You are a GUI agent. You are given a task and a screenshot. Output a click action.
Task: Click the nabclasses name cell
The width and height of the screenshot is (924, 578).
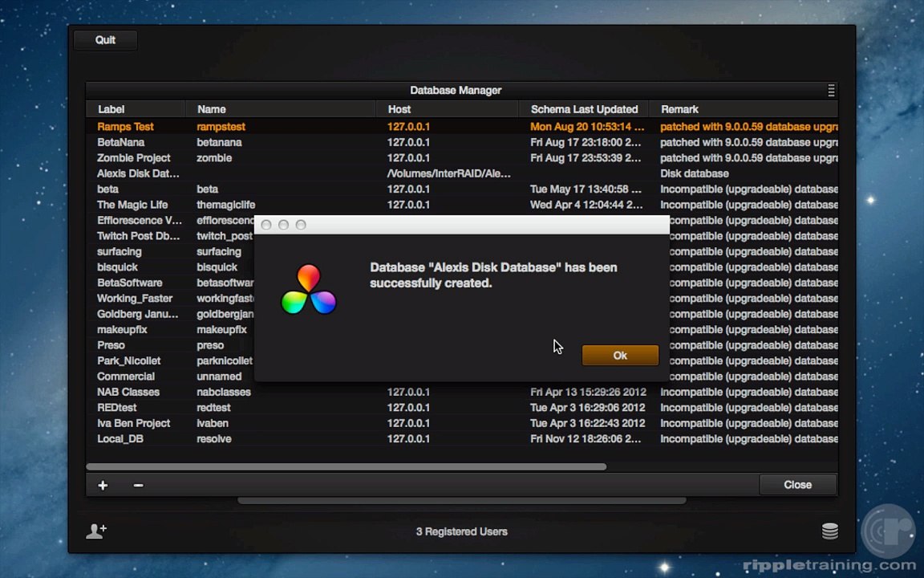tap(224, 393)
